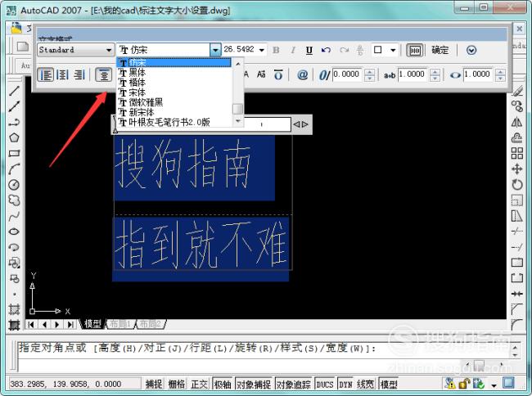Select the Ellipse tool
Viewport: 532px width, 396px height.
point(14,232)
